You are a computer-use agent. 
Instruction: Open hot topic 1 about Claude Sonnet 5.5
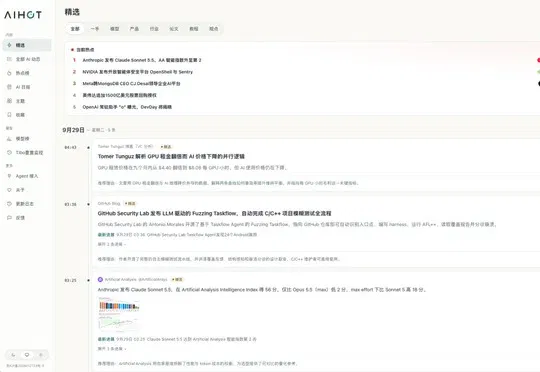pyautogui.click(x=142, y=60)
